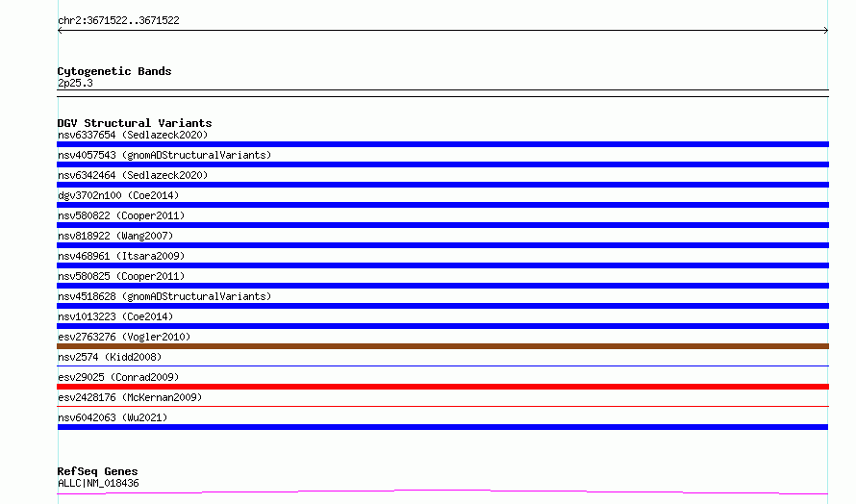This screenshot has width=856, height=504.
Task: Click the esv2763276 (Vogler2010) label
Action: click(x=124, y=337)
